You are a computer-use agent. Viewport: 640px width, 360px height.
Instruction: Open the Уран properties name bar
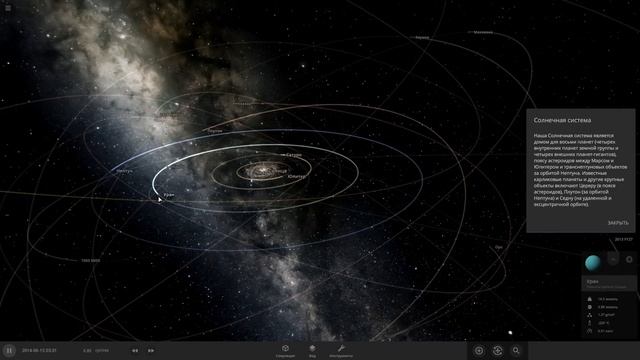pyautogui.click(x=609, y=284)
